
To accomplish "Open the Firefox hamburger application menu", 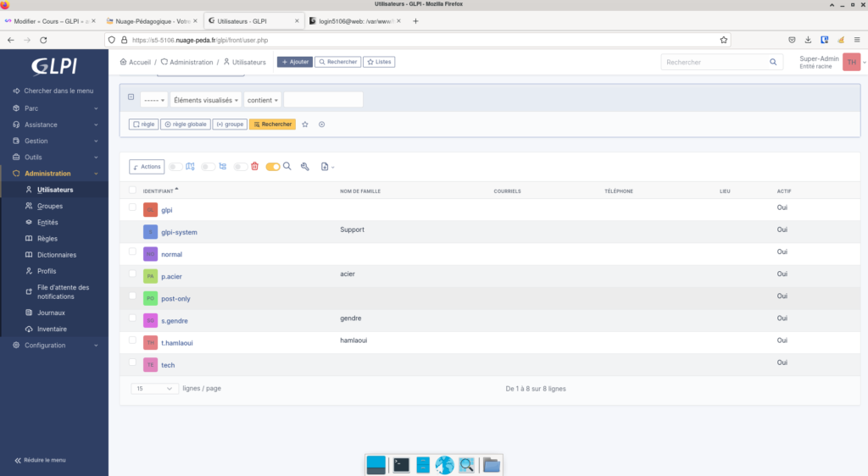I will pos(857,40).
